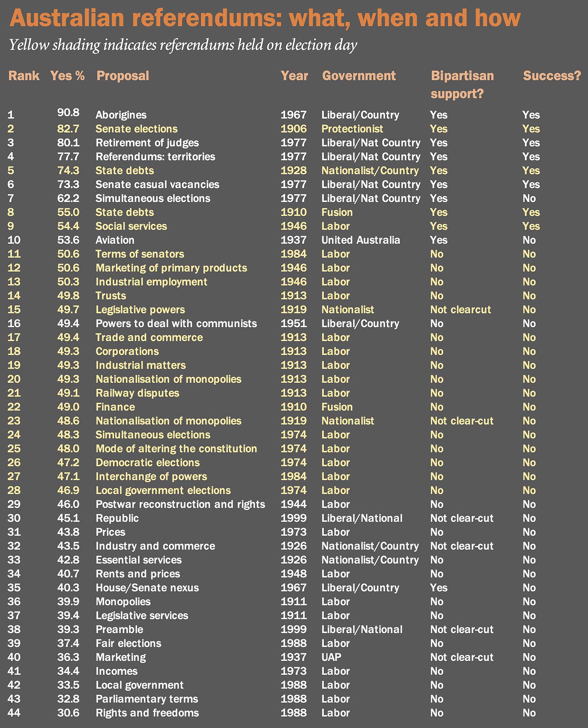Viewport: 588px width, 728px height.
Task: Click the 'Legislative services' proposal
Action: pos(142,616)
